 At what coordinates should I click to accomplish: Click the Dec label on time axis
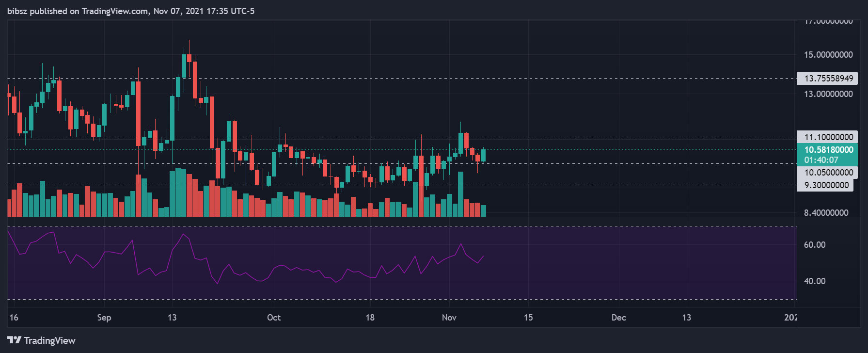click(x=618, y=318)
